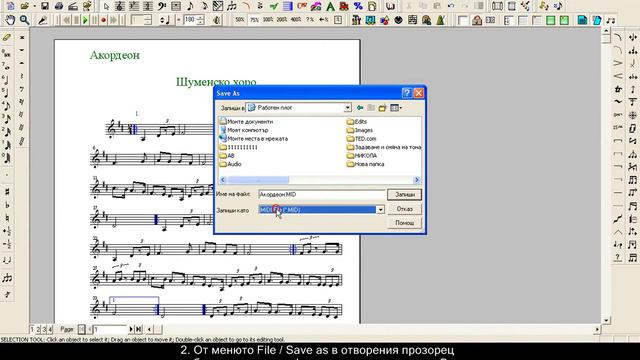Screen dimensions: 640x360
Task: Go to next page arrow in page navigator
Action: point(131,329)
